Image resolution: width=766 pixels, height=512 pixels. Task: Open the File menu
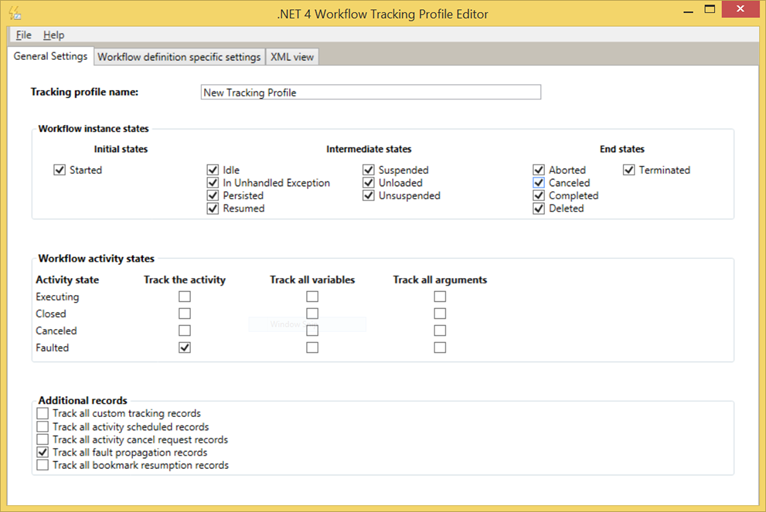pos(24,35)
